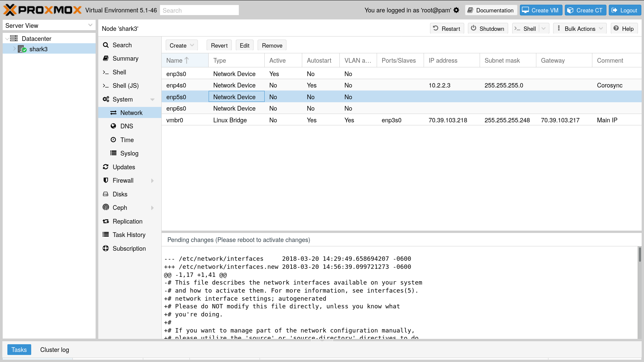Expand the Firewall submenu arrow
The image size is (644, 362).
152,181
